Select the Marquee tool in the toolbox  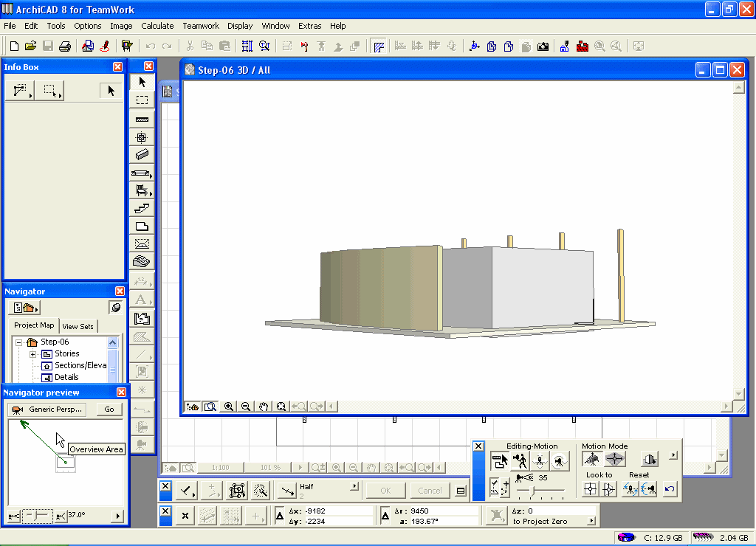click(142, 100)
